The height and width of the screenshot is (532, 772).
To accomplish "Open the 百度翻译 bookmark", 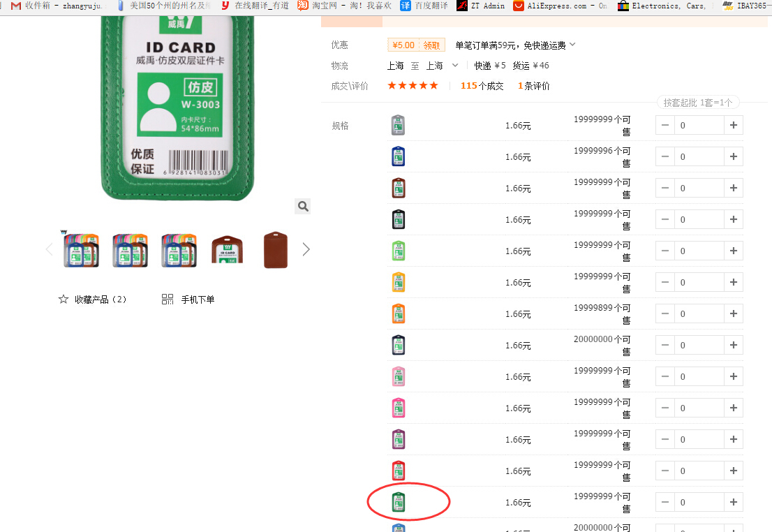I will click(x=425, y=6).
